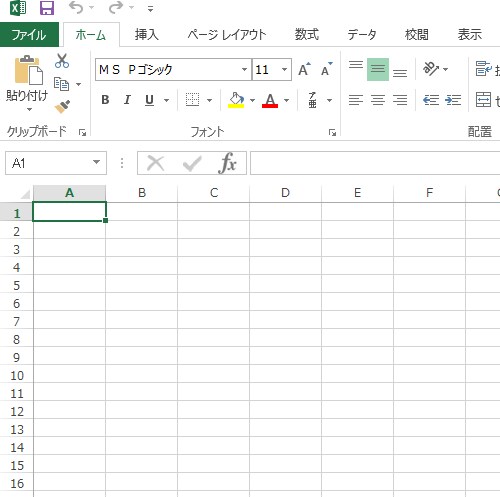Toggle Underline formatting
Image resolution: width=500 pixels, height=497 pixels.
150,100
